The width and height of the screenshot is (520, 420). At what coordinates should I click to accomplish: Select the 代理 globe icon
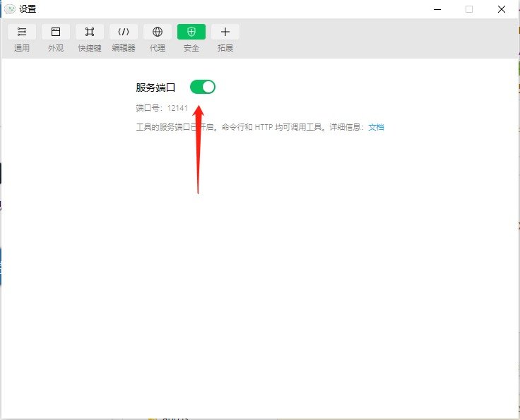(x=158, y=32)
